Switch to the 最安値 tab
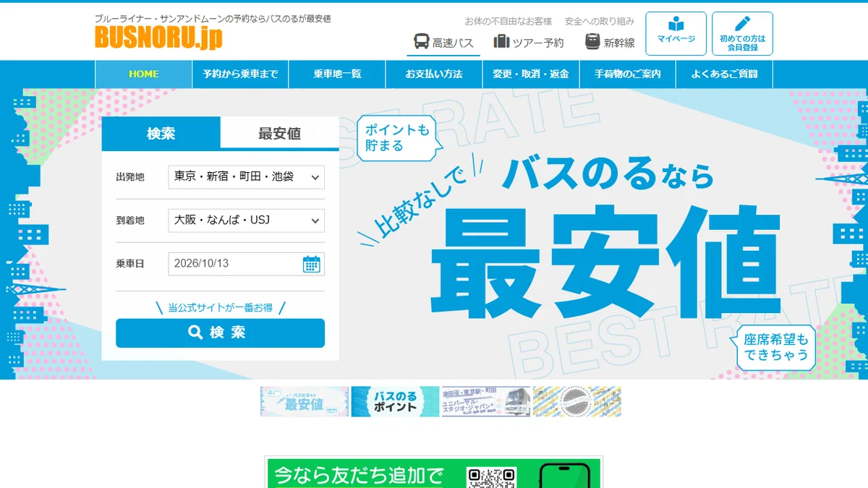The image size is (868, 488). pyautogui.click(x=280, y=133)
